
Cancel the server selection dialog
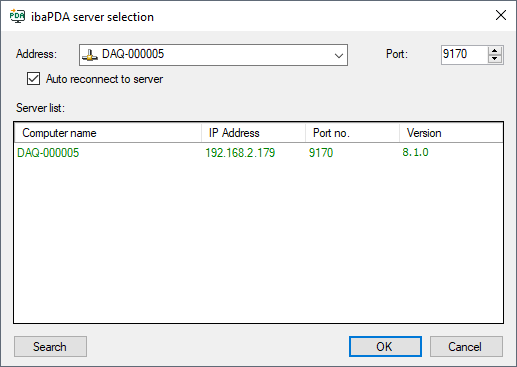click(x=466, y=347)
